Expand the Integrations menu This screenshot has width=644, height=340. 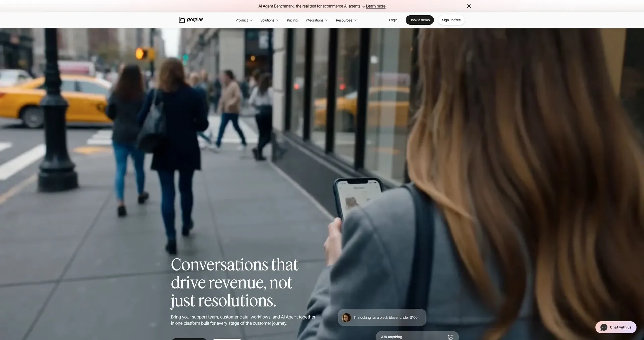tap(317, 20)
